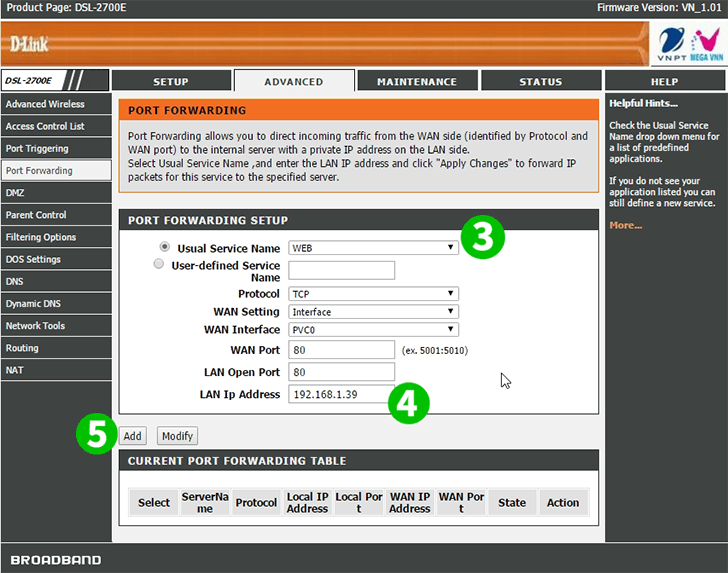
Task: Open the MAINTENANCE tab
Action: coord(417,82)
